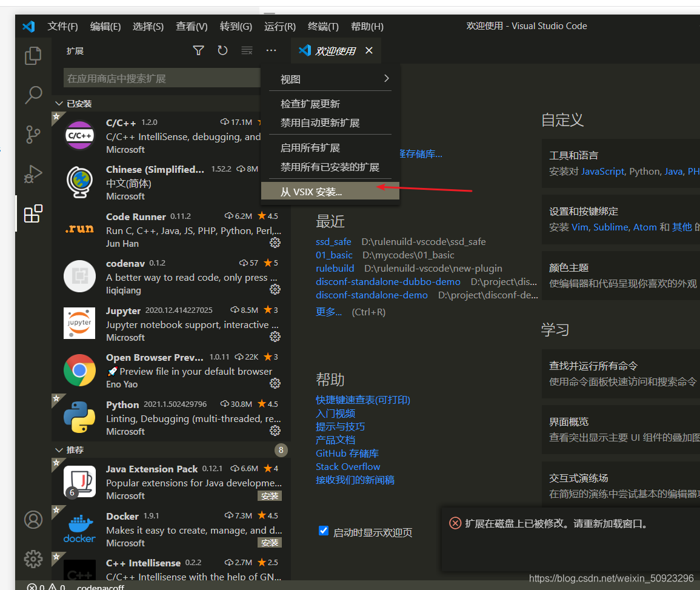This screenshot has height=590, width=700.
Task: Open the 查看(V) menu
Action: (192, 26)
